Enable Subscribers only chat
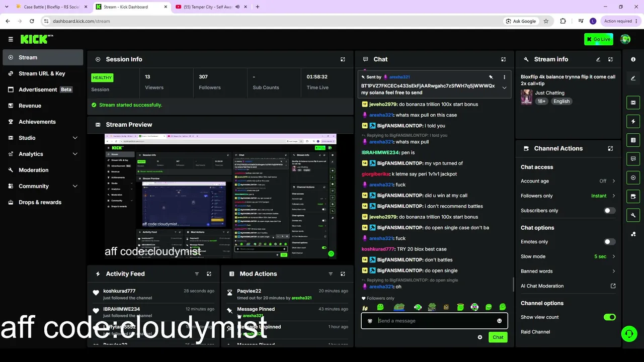Screen dimensions: 644x362 (609, 211)
